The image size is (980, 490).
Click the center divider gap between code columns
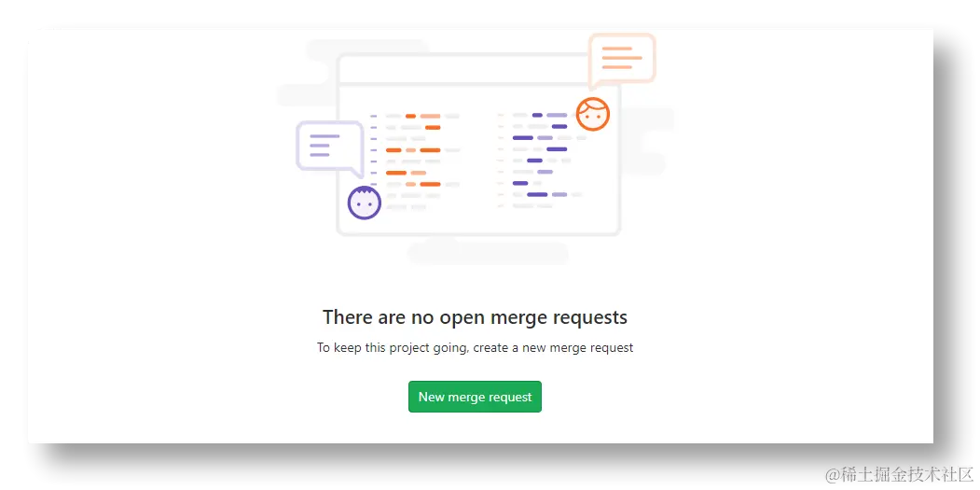pos(478,161)
